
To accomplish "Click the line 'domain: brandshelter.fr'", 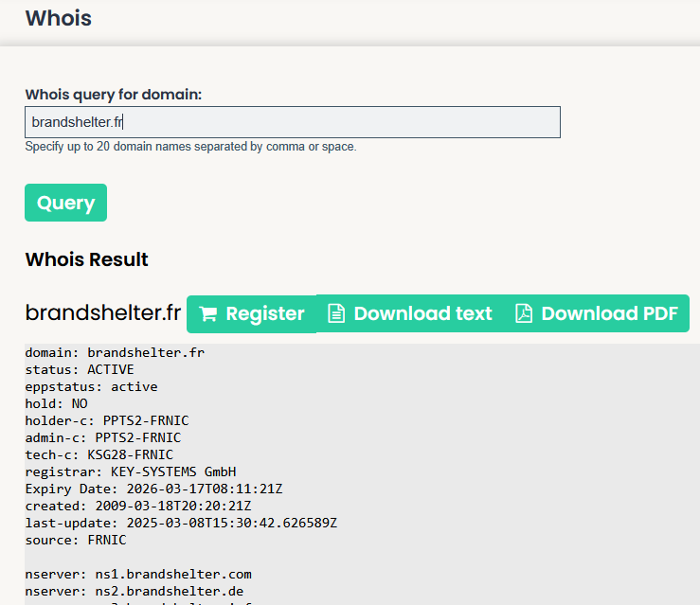I will coord(115,352).
